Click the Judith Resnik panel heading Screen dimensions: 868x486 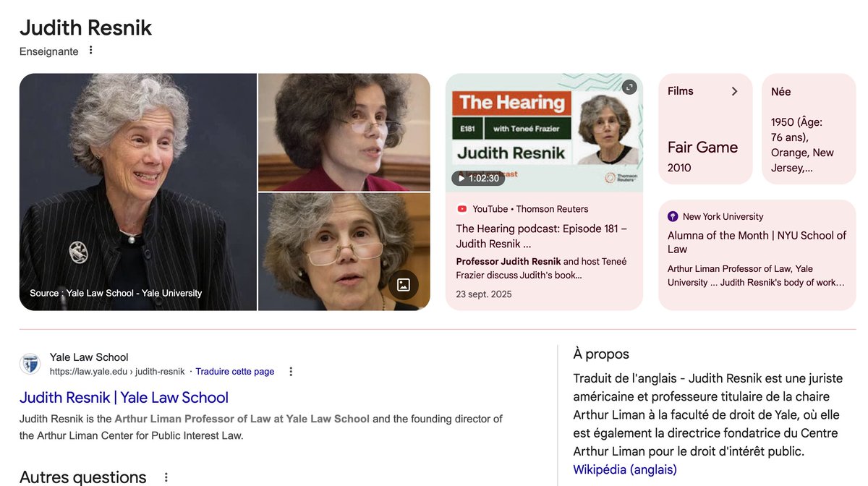pyautogui.click(x=86, y=27)
